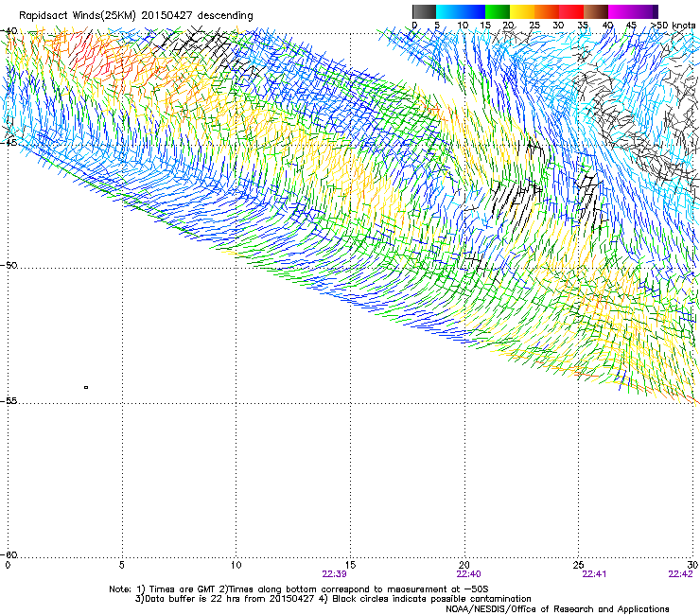Click the plot title 'Rapidsact Winds(25KM) 20150427 descending'

click(135, 16)
